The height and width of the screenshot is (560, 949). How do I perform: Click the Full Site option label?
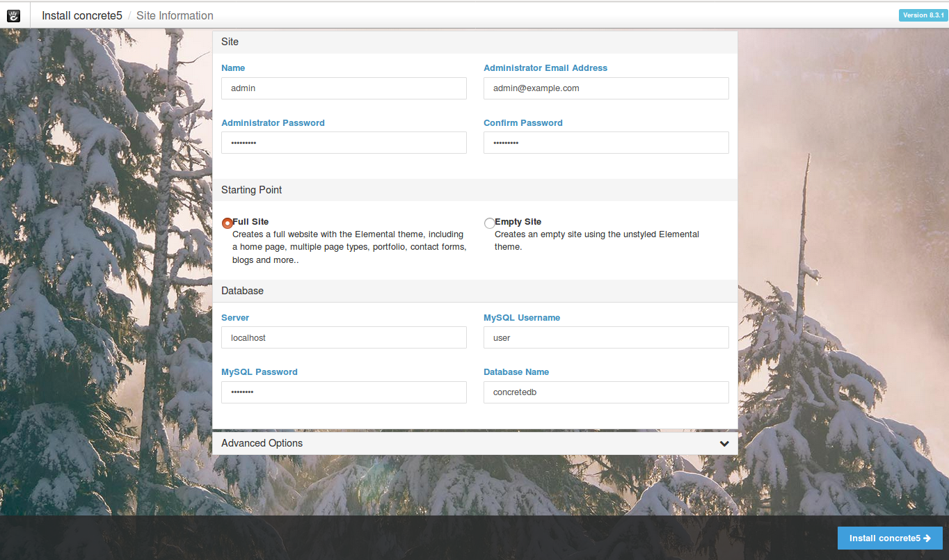(250, 222)
